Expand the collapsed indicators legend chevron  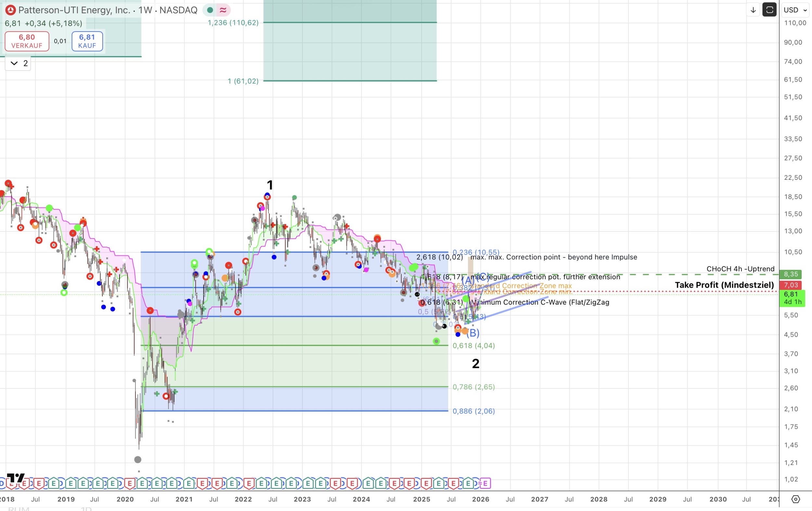tap(14, 63)
